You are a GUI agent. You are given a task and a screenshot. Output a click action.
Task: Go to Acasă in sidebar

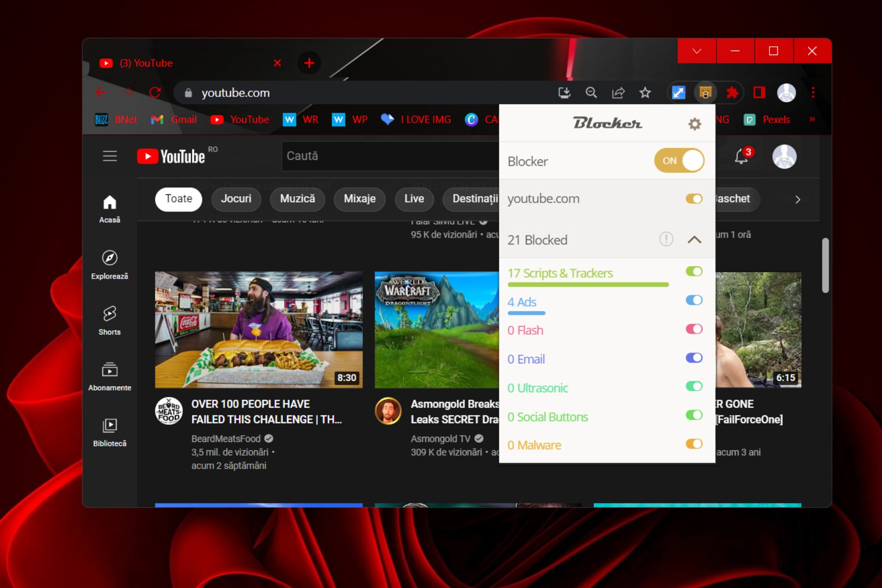[109, 209]
